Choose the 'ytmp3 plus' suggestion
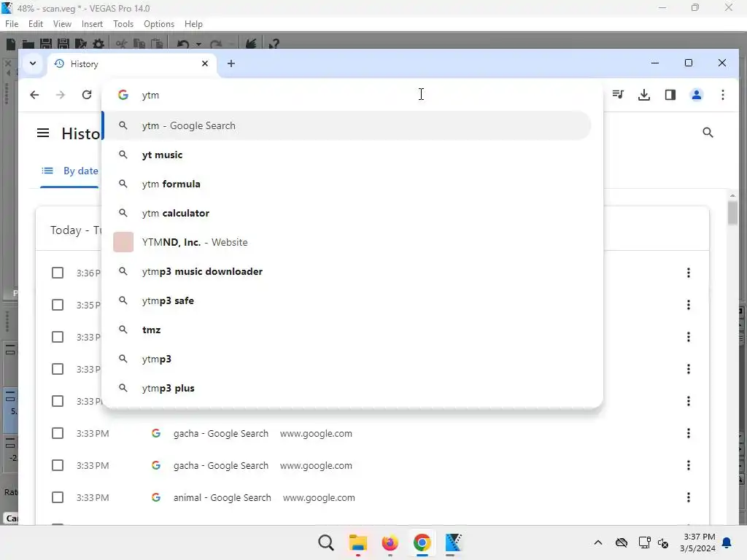This screenshot has height=560, width=747. tap(347, 388)
